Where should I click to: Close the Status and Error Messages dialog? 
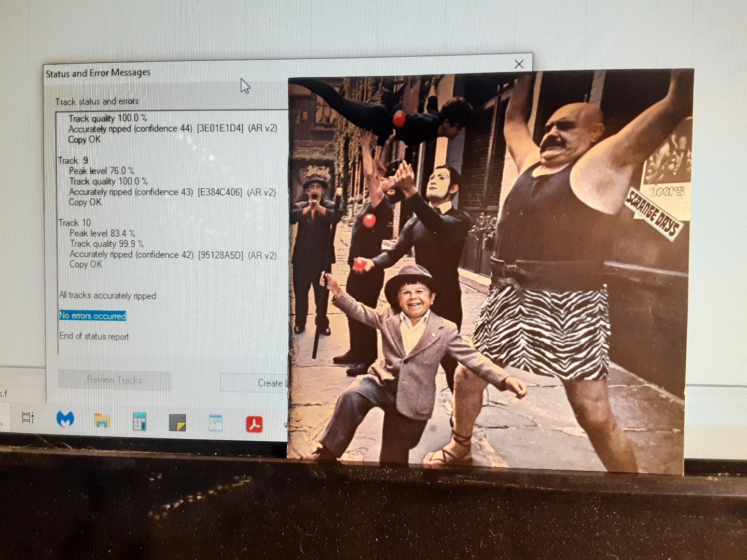click(519, 64)
